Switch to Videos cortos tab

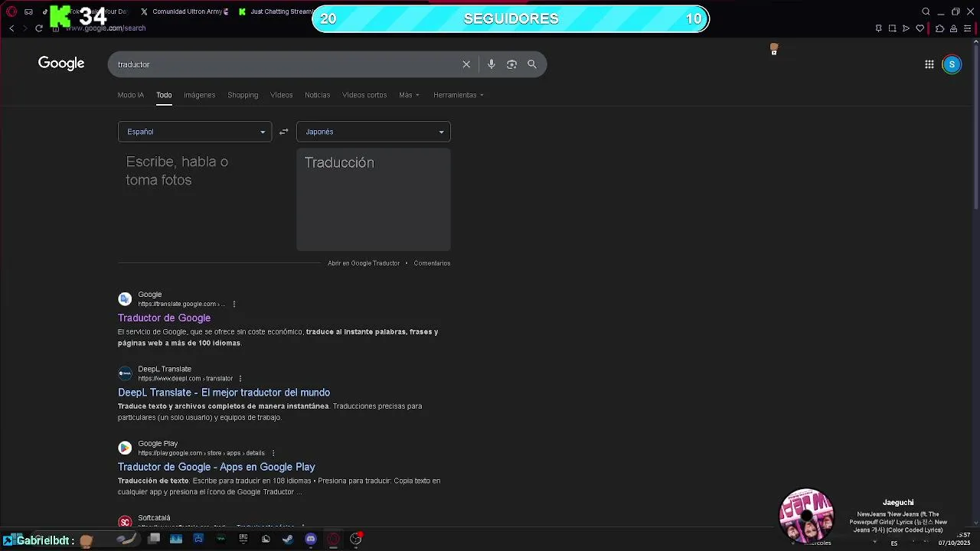pyautogui.click(x=364, y=95)
